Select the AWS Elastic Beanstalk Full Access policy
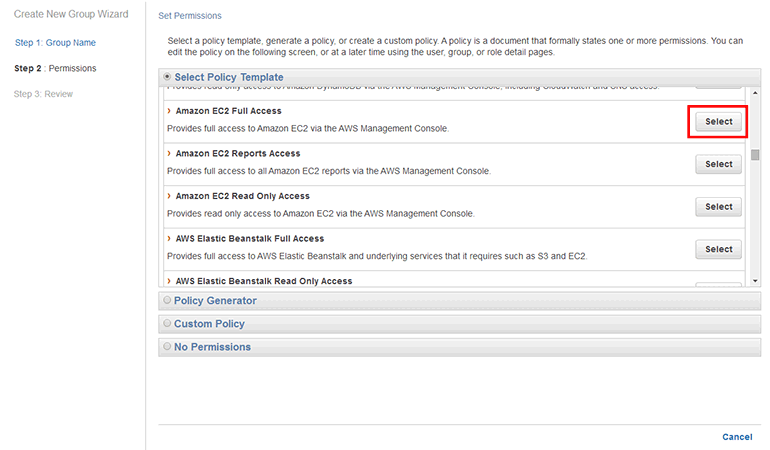This screenshot has width=770, height=450. (x=718, y=249)
